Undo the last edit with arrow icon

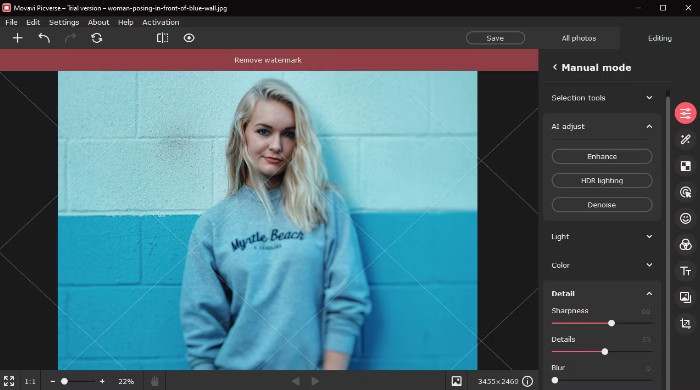44,38
